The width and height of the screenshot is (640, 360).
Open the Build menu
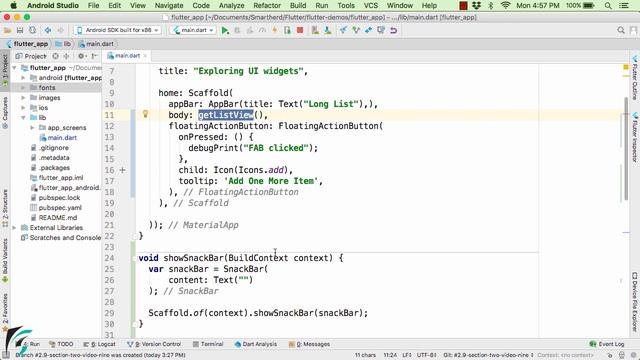pyautogui.click(x=298, y=6)
